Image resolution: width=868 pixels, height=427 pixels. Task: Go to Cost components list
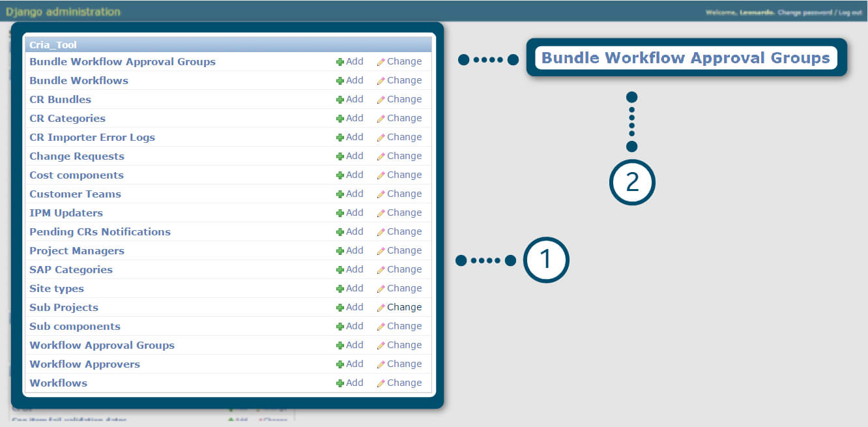pyautogui.click(x=76, y=175)
